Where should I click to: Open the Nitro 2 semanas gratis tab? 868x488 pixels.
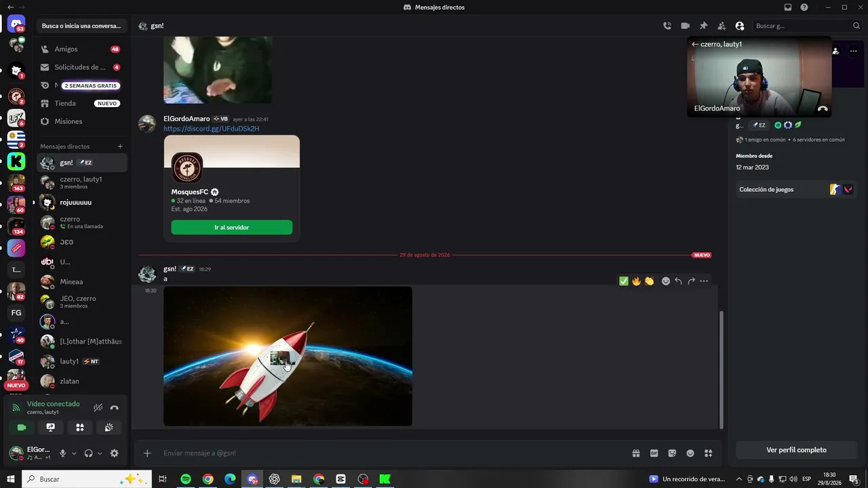click(81, 85)
